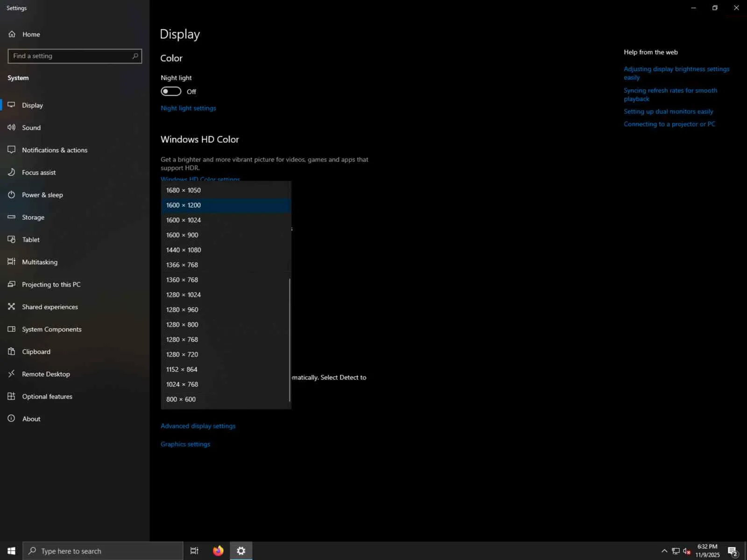Screen dimensions: 747x560
Task: Open 'Adjusting display brightness settings easily' help link
Action: point(677,73)
